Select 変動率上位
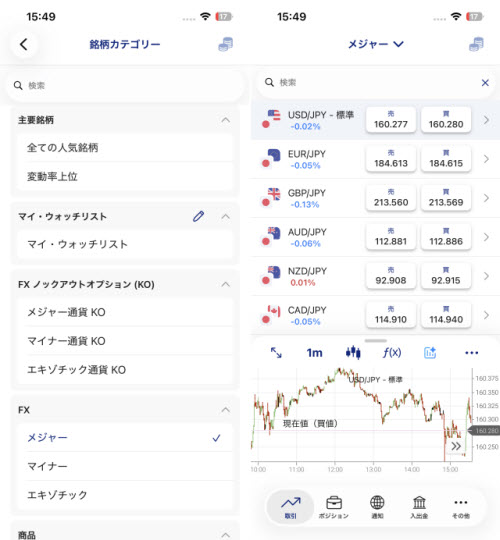Viewport: 500px width, 540px height. click(125, 176)
